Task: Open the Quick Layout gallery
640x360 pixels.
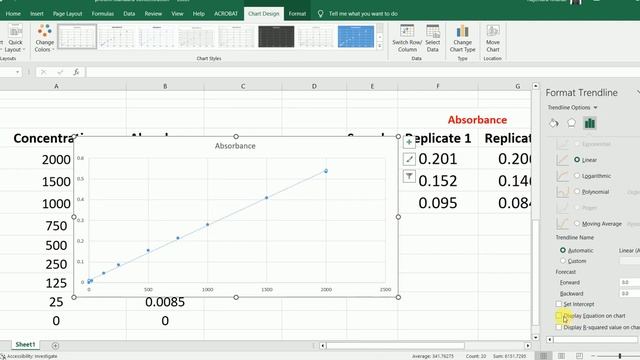Action: 15,38
